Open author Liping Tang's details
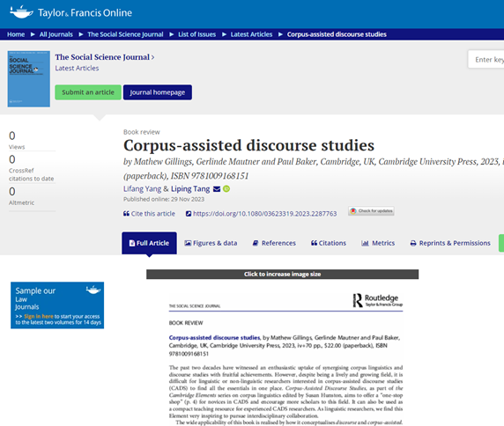 click(x=190, y=188)
